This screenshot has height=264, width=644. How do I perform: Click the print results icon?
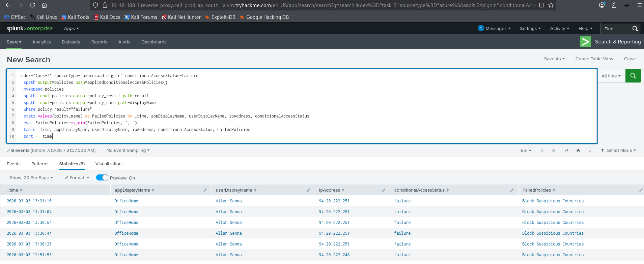(578, 151)
